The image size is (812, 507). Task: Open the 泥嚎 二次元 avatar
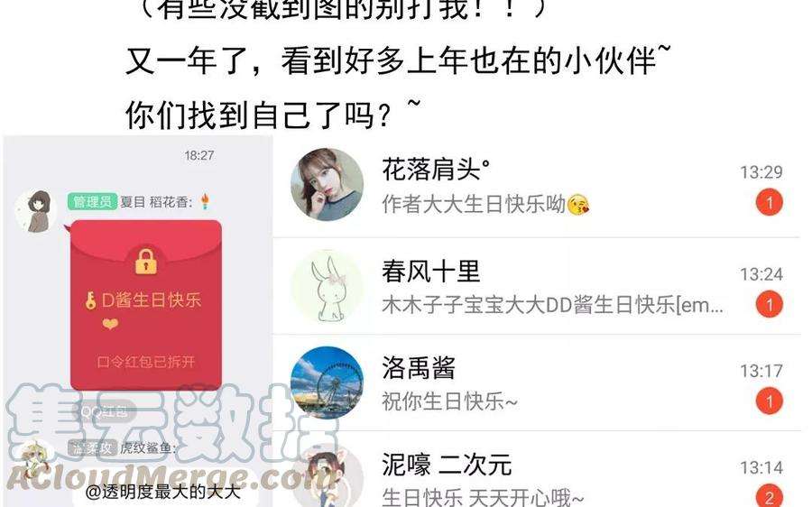pos(327,476)
